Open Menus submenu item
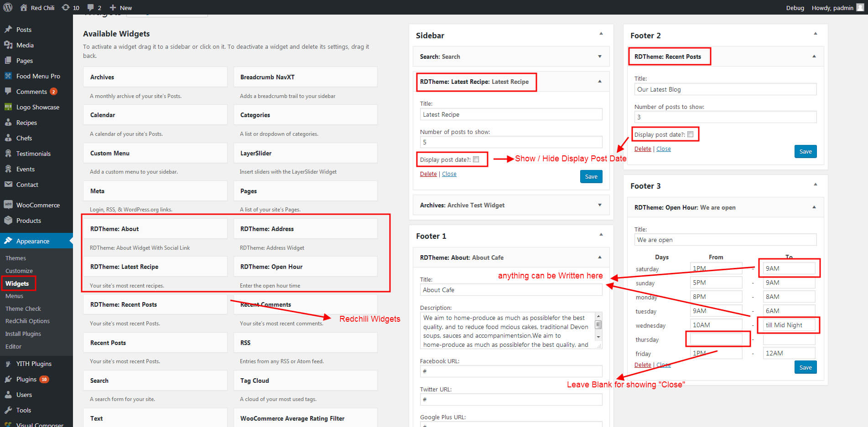 tap(14, 296)
